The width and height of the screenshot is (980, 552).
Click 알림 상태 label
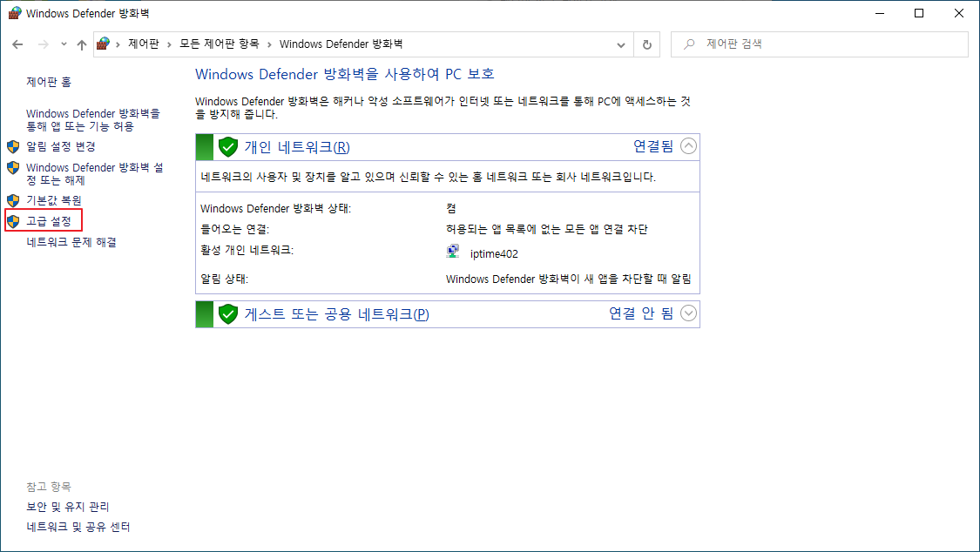pyautogui.click(x=225, y=279)
